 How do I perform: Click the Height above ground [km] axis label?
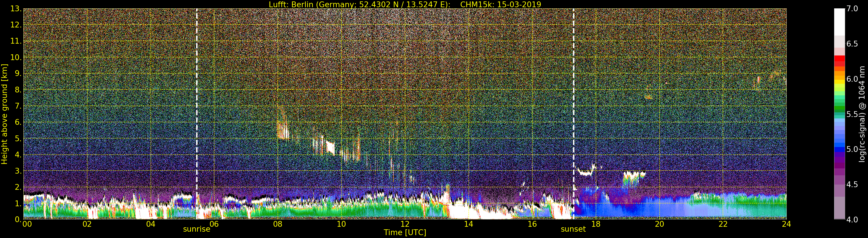coord(4,114)
